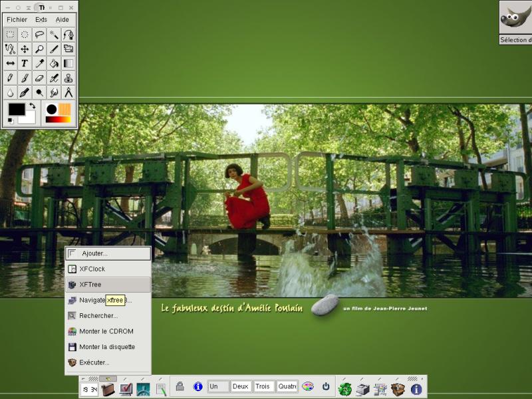The width and height of the screenshot is (532, 399).
Task: Choose Ajouter... in the popup menu
Action: [x=108, y=253]
